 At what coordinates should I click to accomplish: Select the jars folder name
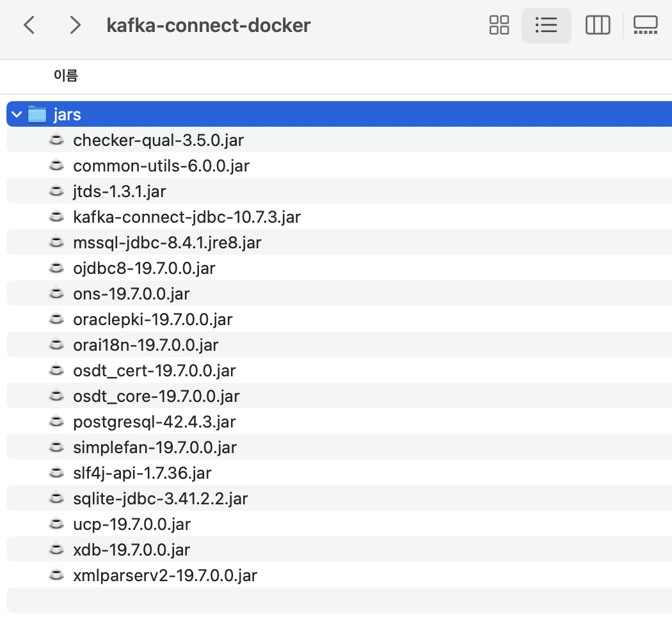67,115
